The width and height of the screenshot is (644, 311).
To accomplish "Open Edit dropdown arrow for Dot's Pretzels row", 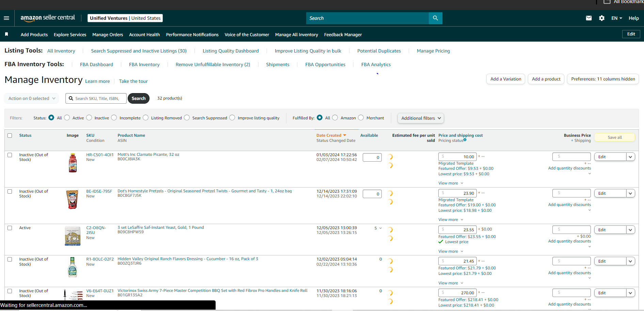I will pos(631,193).
